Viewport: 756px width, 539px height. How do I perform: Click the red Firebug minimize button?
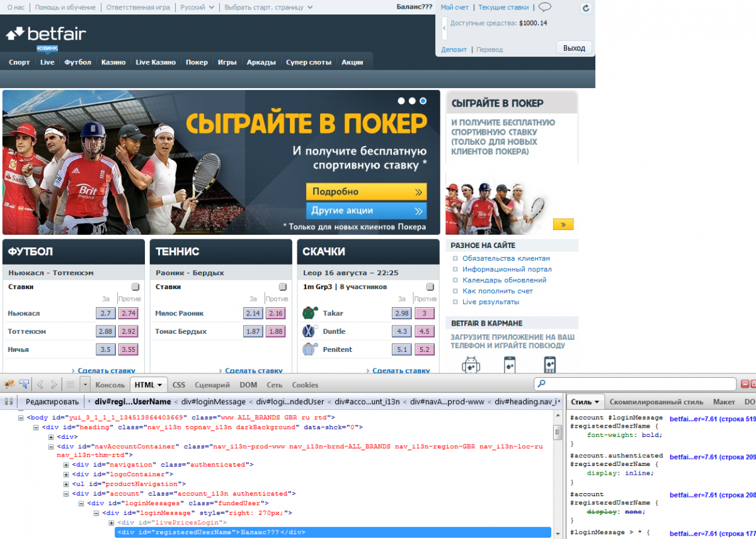pyautogui.click(x=745, y=383)
